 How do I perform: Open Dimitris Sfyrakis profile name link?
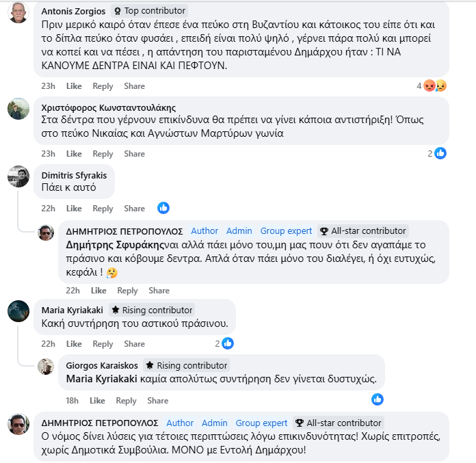(x=69, y=174)
